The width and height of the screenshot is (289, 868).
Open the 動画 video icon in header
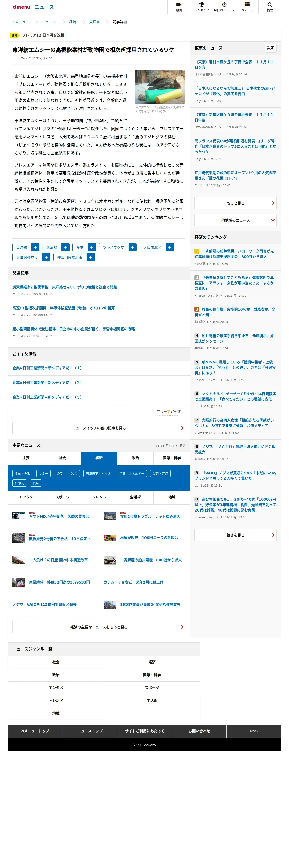179,7
